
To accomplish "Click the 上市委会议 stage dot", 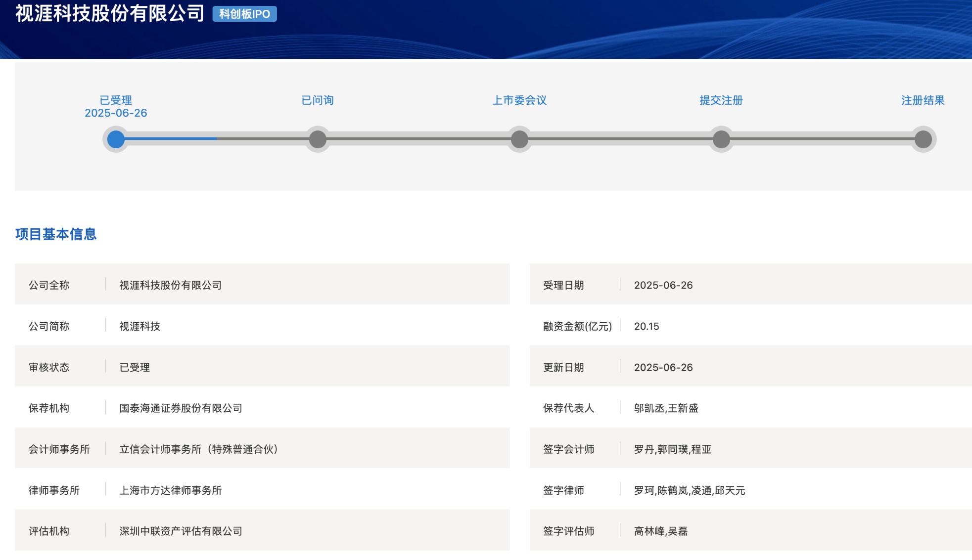I will (519, 139).
